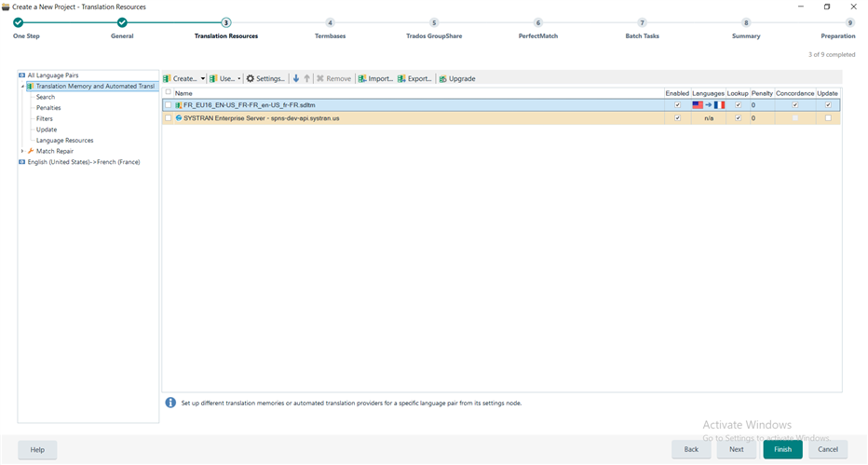This screenshot has height=465, width=868.
Task: Move selected provider up with arrow
Action: tap(306, 78)
